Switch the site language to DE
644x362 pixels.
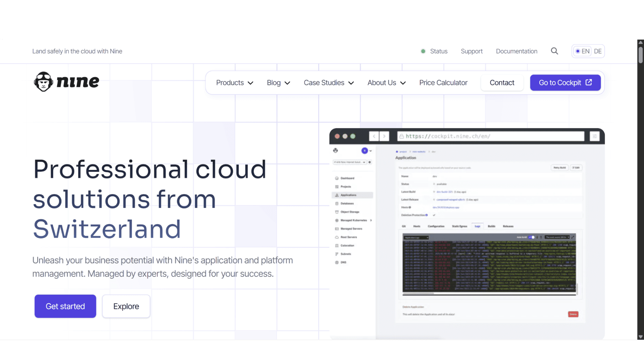[x=598, y=51]
